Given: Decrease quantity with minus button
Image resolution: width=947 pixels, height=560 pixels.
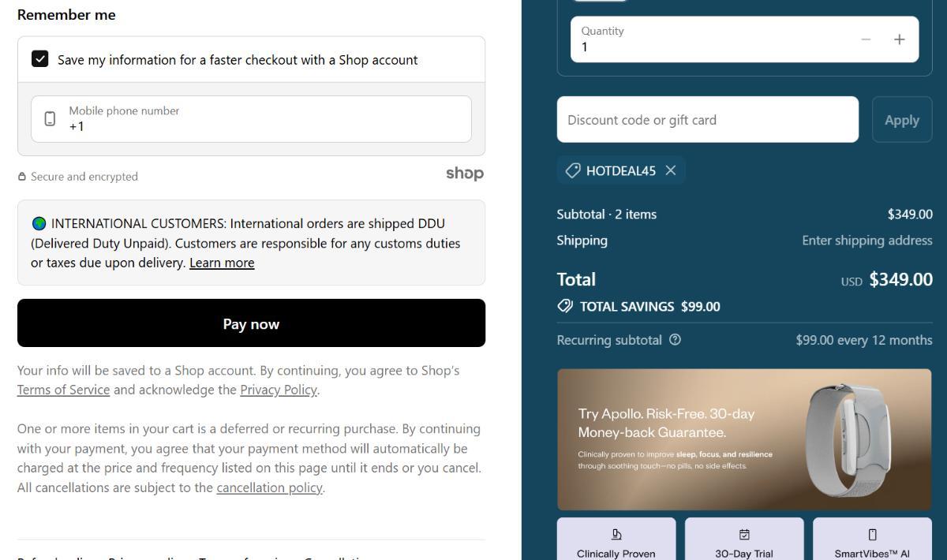Looking at the screenshot, I should point(867,39).
